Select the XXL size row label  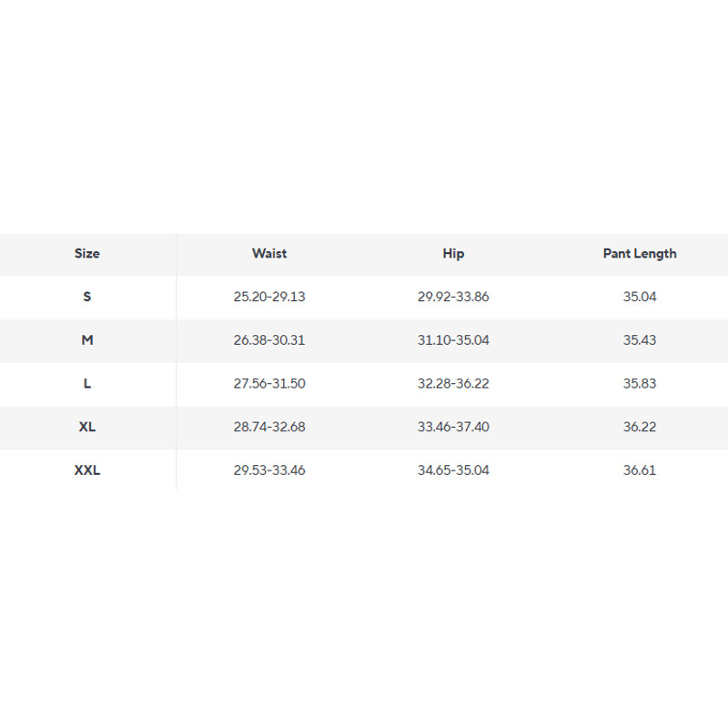tap(87, 470)
